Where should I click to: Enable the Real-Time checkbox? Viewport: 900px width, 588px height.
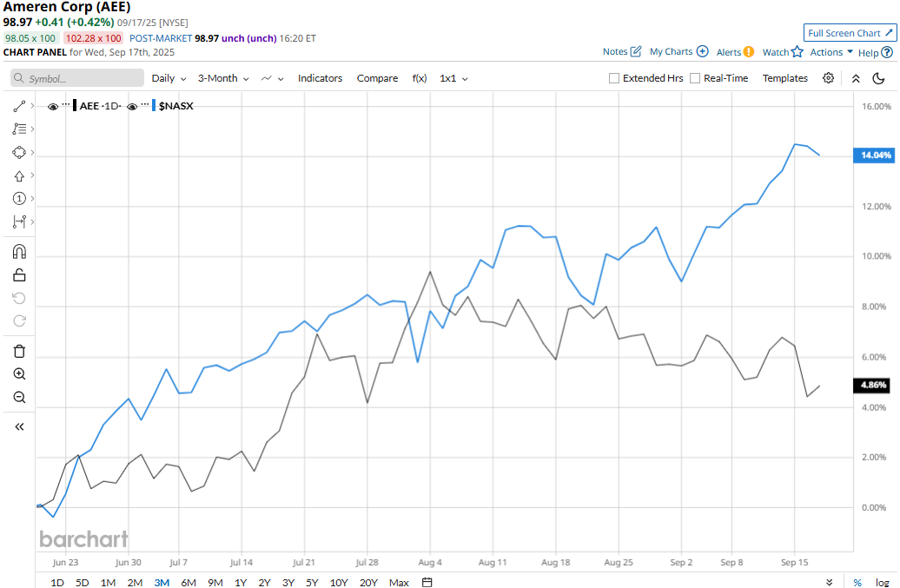click(694, 78)
